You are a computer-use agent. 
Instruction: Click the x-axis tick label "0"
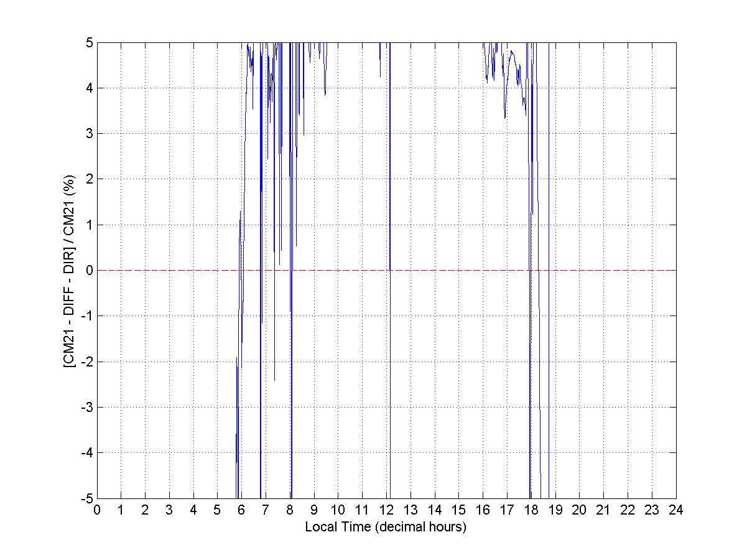97,510
